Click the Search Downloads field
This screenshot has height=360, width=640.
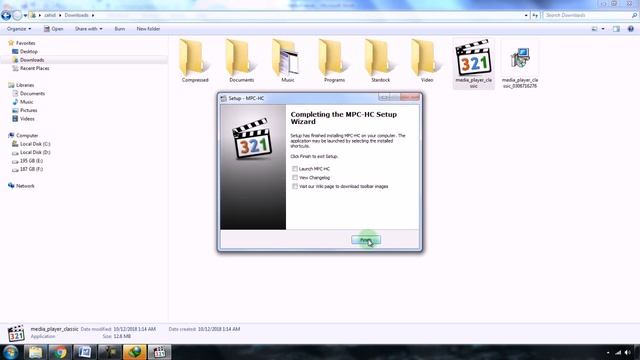pyautogui.click(x=587, y=15)
